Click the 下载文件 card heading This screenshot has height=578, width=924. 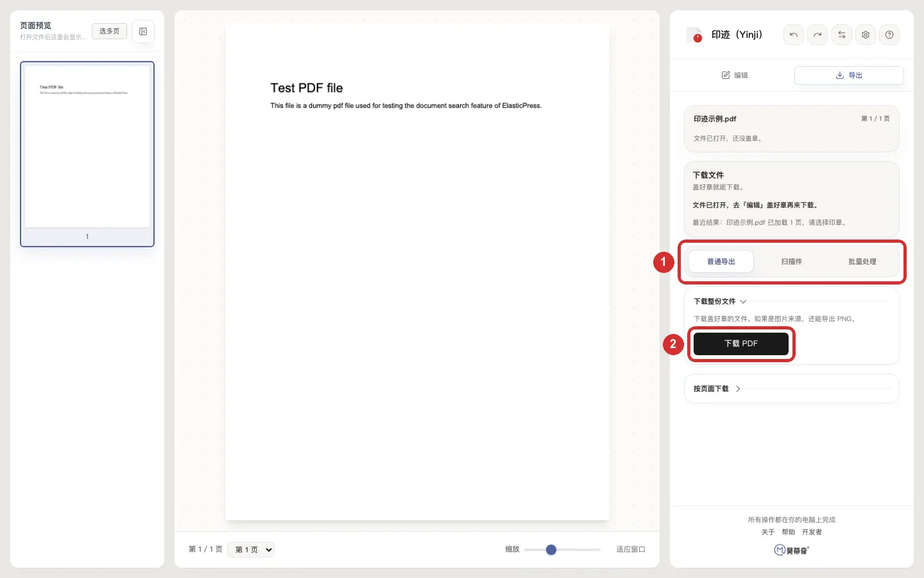pyautogui.click(x=708, y=175)
